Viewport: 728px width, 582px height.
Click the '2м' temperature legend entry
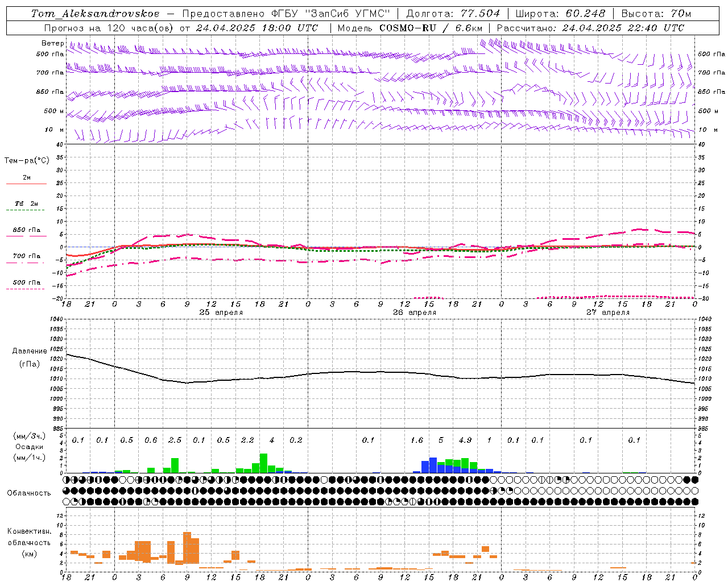click(27, 177)
